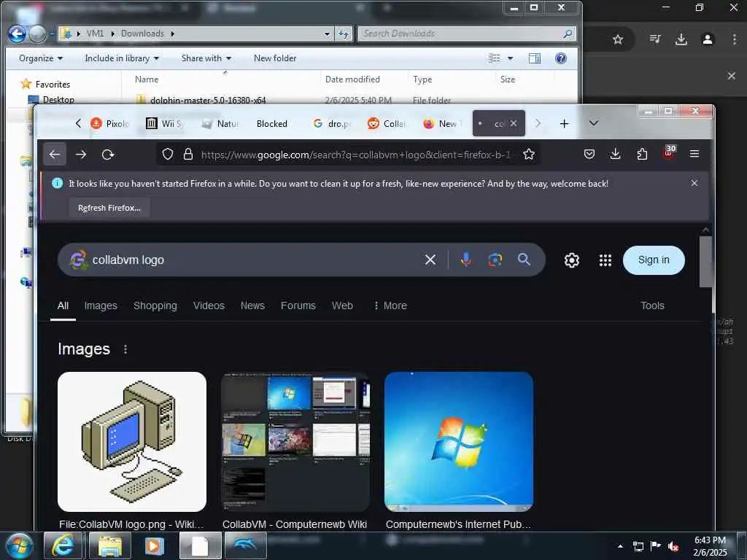Expand Include in library menu
The width and height of the screenshot is (747, 560).
122,58
